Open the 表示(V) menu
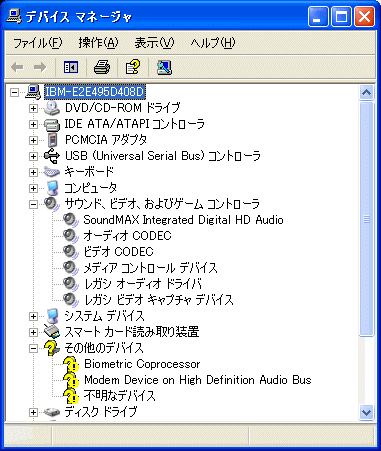 [154, 43]
